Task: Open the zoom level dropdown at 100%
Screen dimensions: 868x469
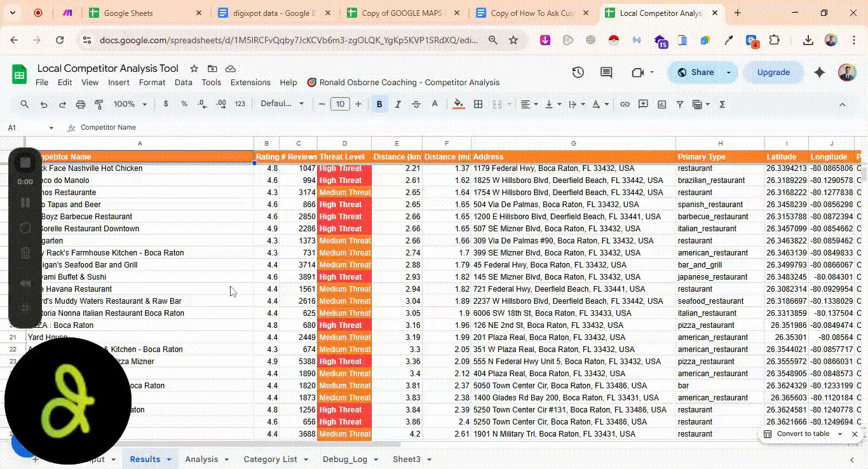Action: pos(130,104)
